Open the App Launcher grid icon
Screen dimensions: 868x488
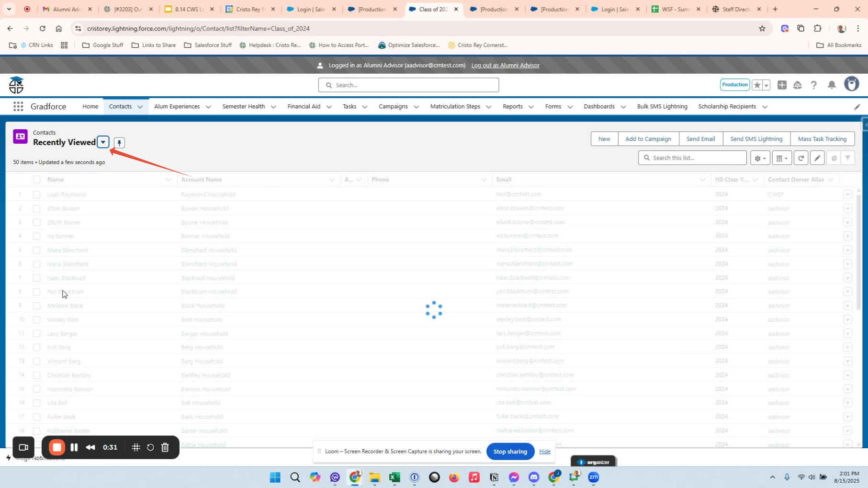[18, 106]
